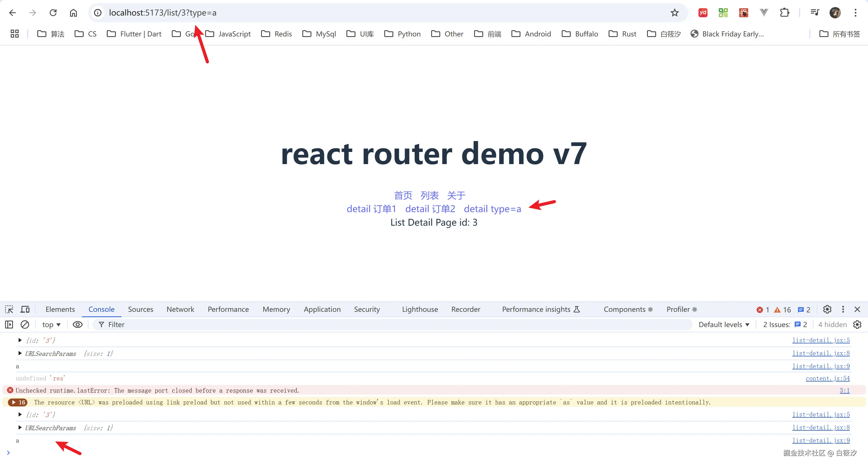
Task: Switch to the Elements tab
Action: click(x=60, y=309)
